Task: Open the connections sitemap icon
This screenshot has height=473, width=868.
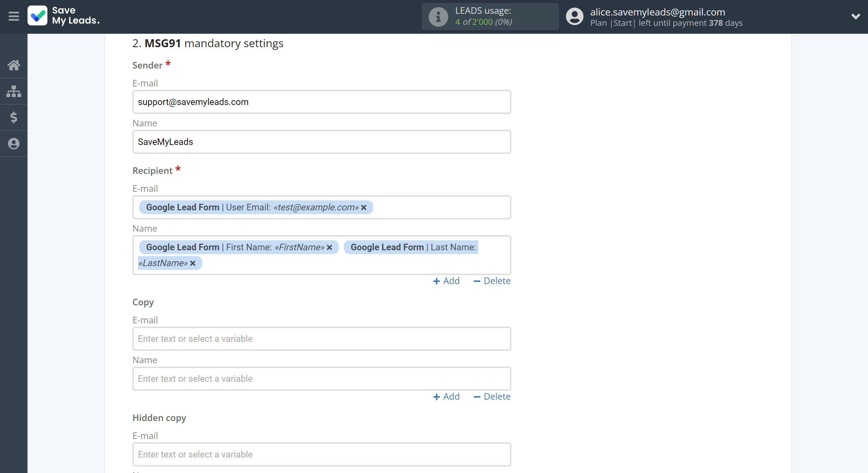Action: [14, 91]
